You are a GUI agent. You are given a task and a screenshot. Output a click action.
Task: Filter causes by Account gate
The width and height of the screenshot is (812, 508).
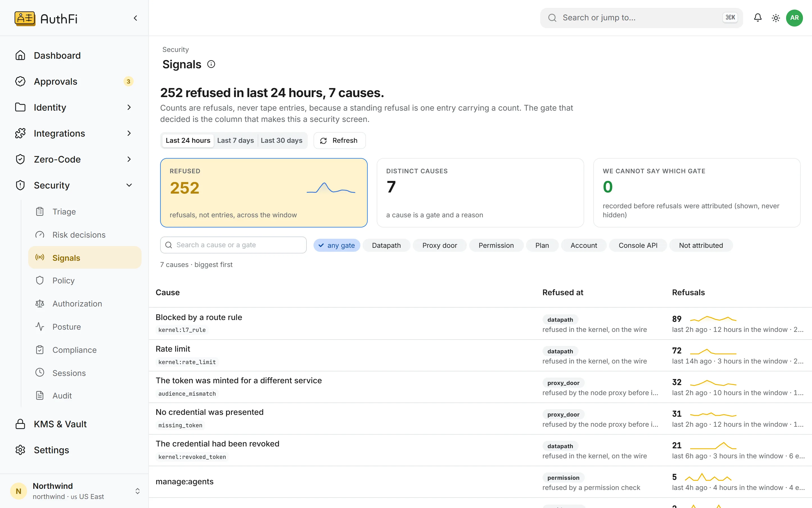(x=584, y=245)
